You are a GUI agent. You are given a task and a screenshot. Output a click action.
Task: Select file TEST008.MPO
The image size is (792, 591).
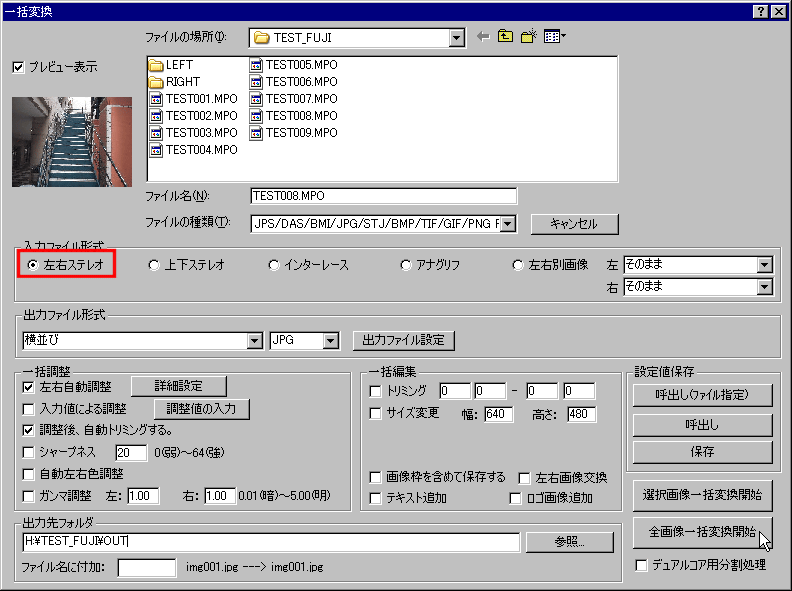(294, 116)
